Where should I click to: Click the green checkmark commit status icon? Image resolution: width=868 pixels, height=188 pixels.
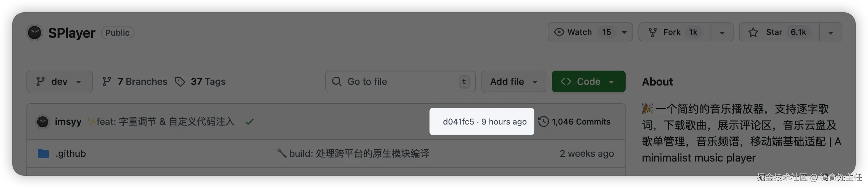(249, 121)
